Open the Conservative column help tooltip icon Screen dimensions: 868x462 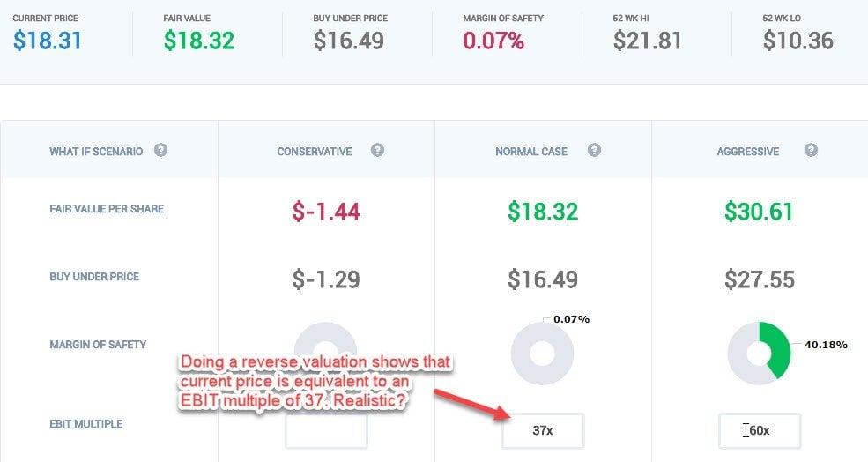click(377, 151)
